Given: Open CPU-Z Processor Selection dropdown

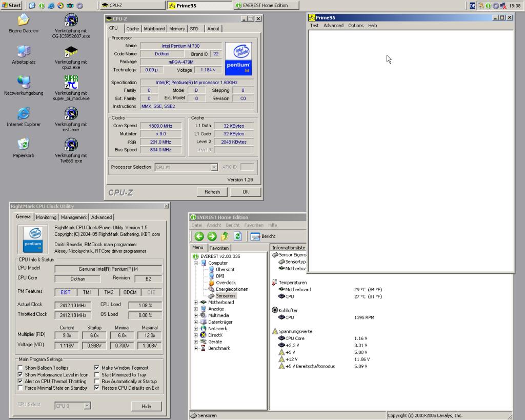Looking at the screenshot, I should (214, 167).
